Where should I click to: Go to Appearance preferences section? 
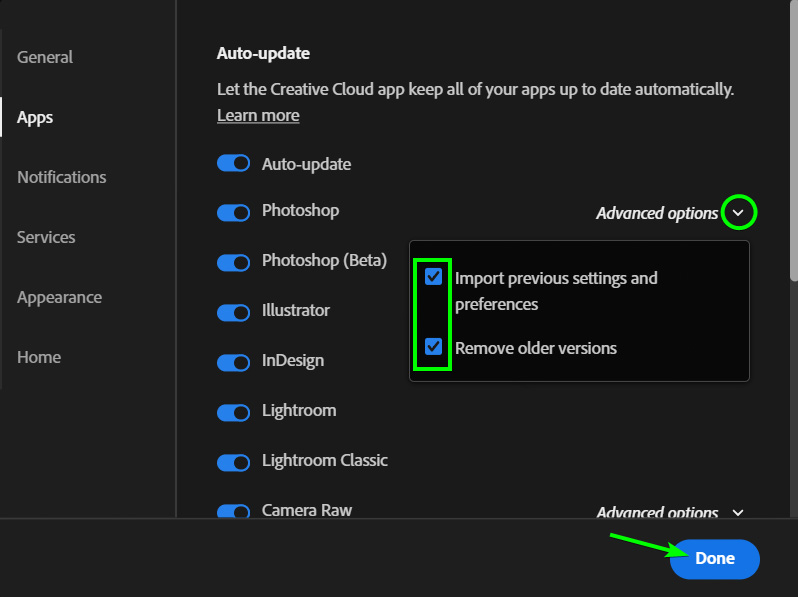click(x=60, y=297)
